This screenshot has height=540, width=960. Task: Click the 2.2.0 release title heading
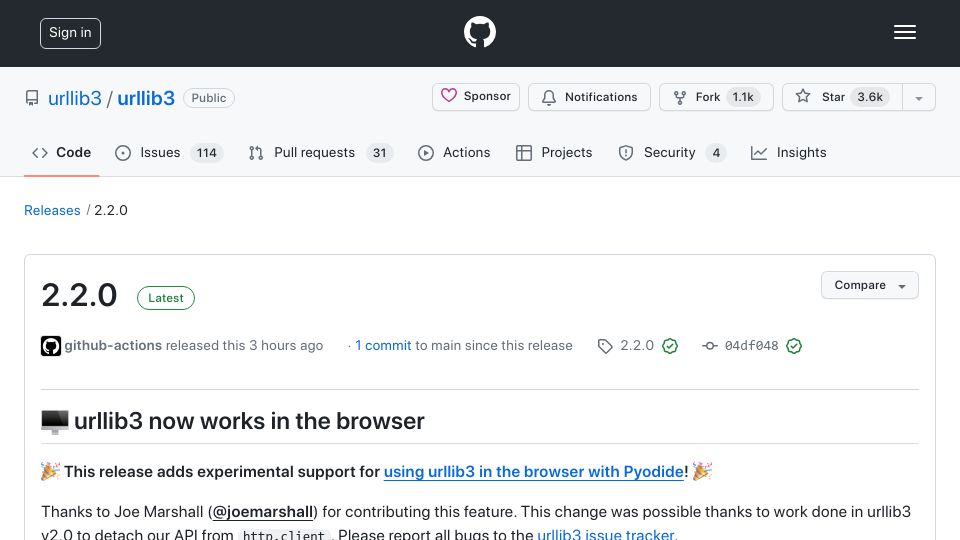[x=79, y=295]
